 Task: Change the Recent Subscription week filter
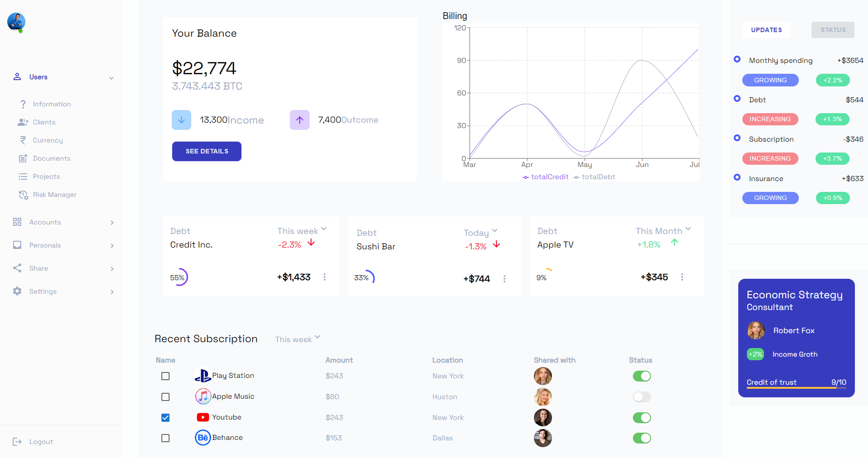tap(297, 339)
